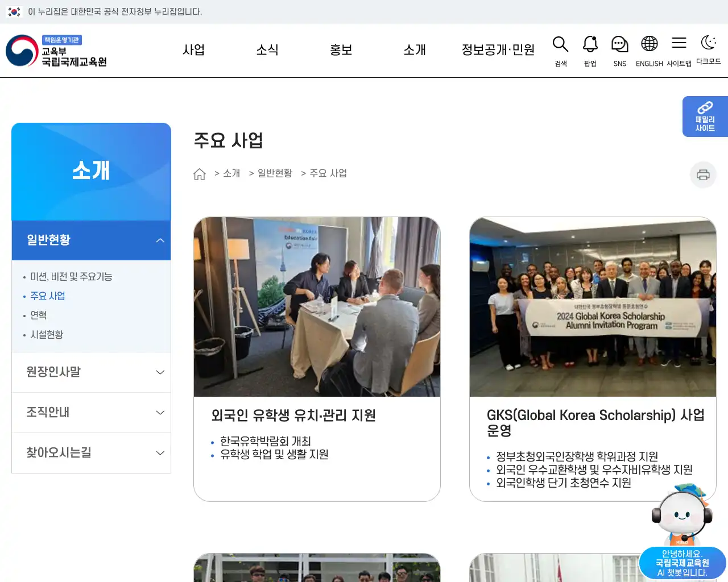Viewport: 728px width, 582px height.
Task: Open the 소식 main menu
Action: (x=267, y=50)
